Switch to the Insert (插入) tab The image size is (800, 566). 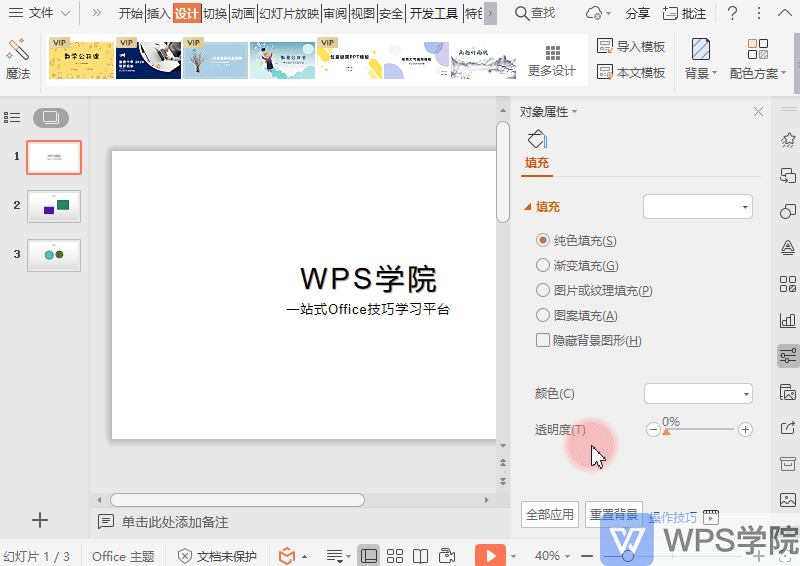click(158, 13)
